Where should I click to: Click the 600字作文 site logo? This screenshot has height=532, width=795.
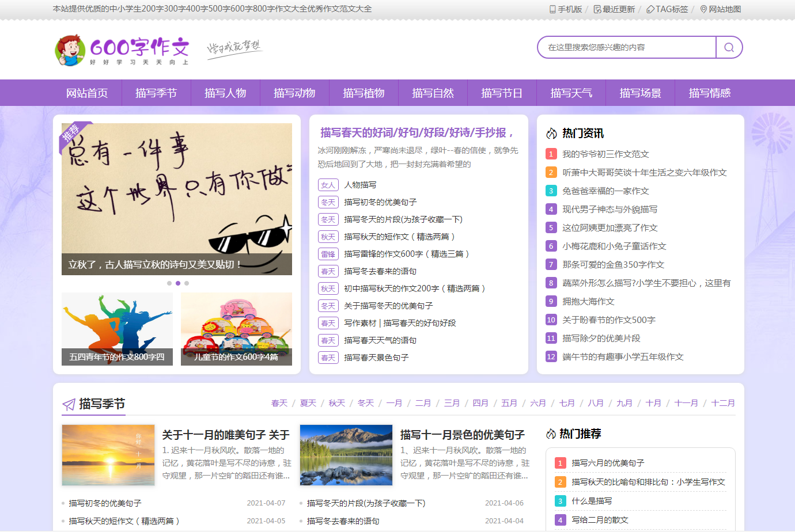point(122,50)
